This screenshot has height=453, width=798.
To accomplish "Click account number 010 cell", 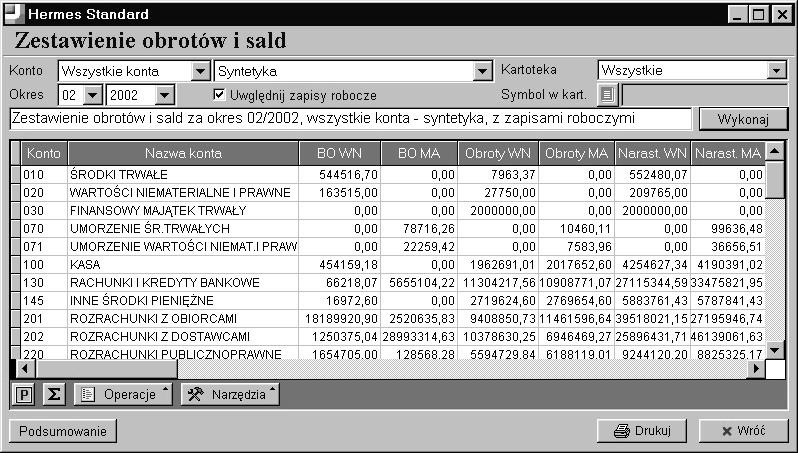I will coord(44,175).
